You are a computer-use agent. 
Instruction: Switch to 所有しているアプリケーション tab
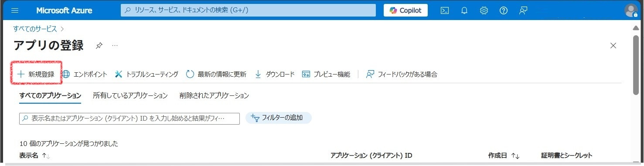tap(130, 95)
